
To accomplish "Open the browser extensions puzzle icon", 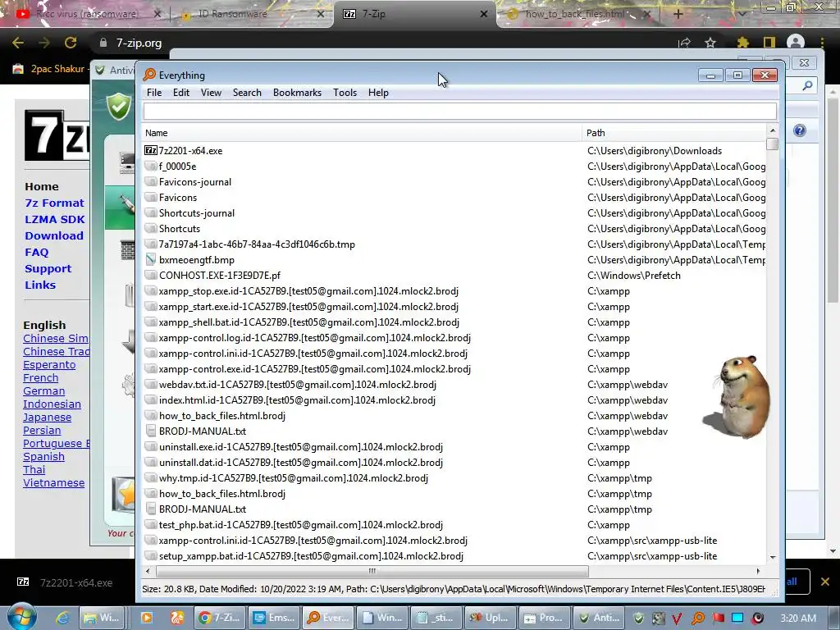I will [742, 43].
